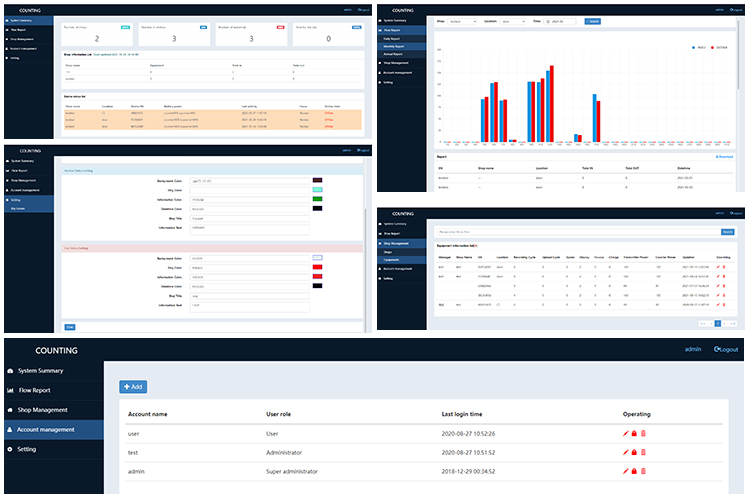Click lock icon in the 'test' account row
Screen dimensions: 750x500
tap(635, 452)
